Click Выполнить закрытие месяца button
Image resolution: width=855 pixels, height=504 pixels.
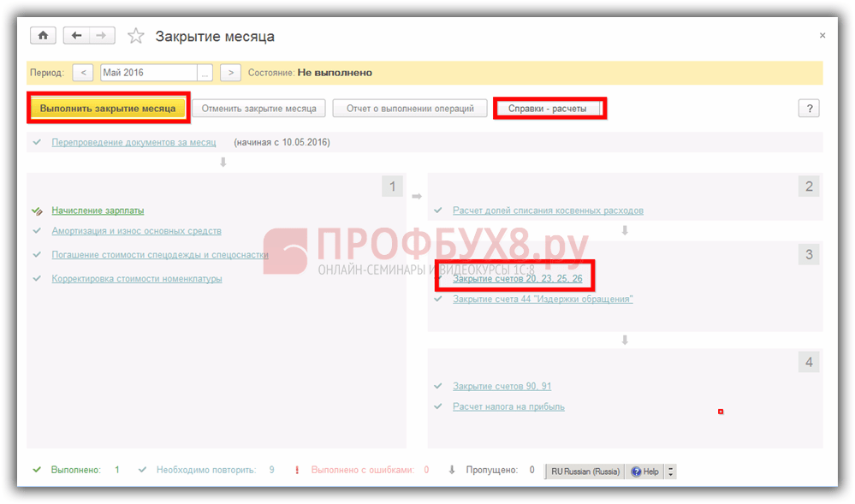108,108
